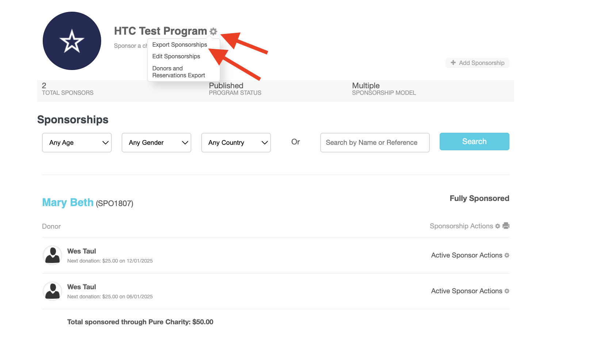This screenshot has width=604, height=364.
Task: Click the HTC Test Program star logo
Action: [x=72, y=41]
